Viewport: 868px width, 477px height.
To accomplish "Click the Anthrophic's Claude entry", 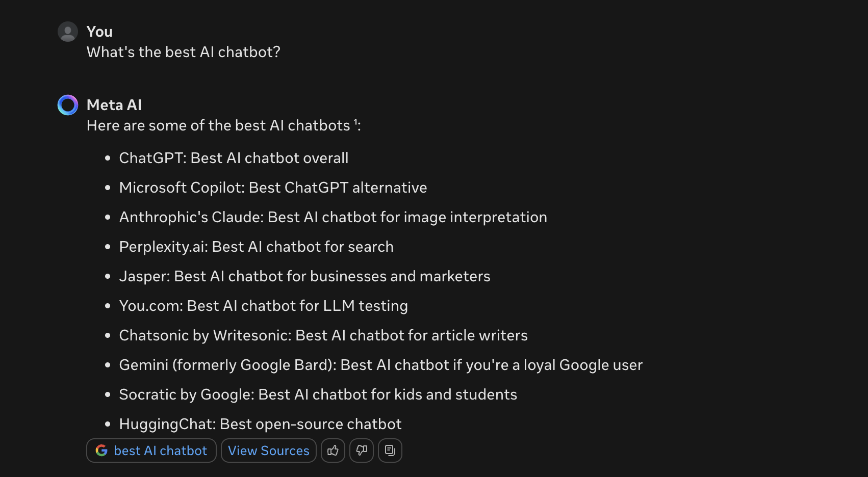I will point(333,217).
